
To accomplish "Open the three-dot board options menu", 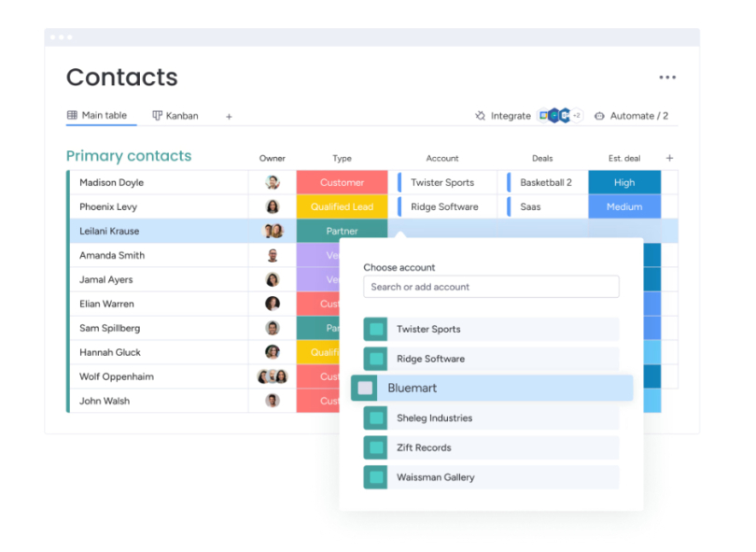I will [667, 78].
